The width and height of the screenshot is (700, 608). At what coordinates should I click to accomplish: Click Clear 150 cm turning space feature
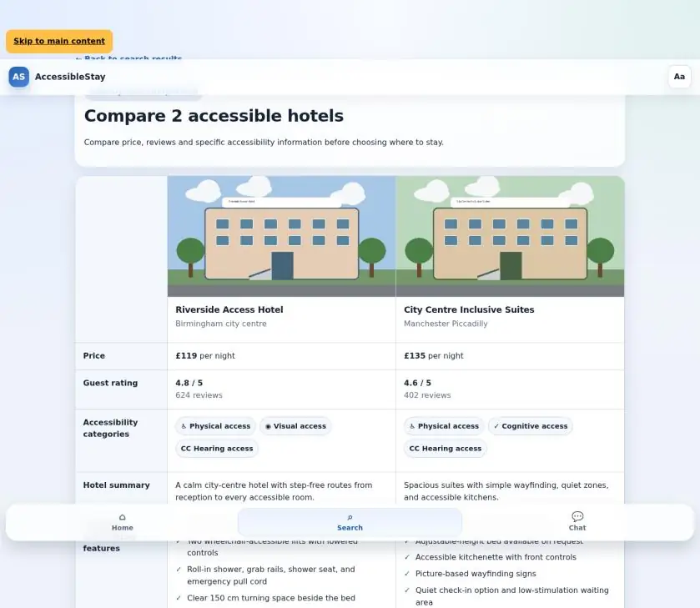pyautogui.click(x=271, y=598)
